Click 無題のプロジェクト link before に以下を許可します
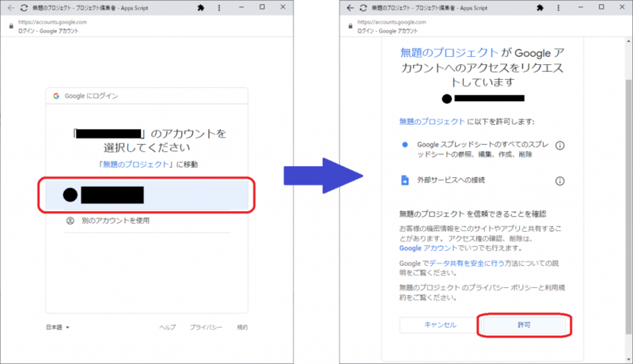This screenshot has height=364, width=633. [x=432, y=122]
